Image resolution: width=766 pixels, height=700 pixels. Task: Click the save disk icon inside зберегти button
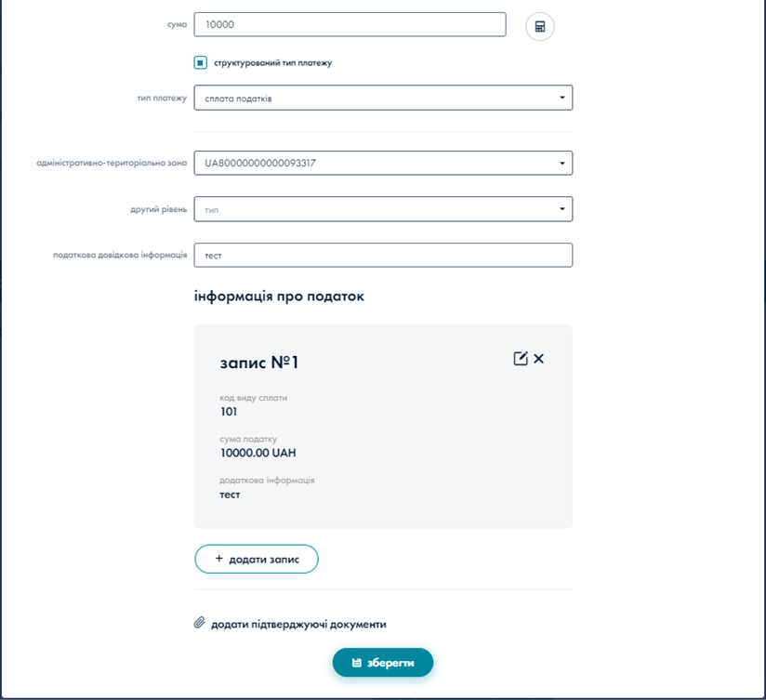[x=358, y=662]
